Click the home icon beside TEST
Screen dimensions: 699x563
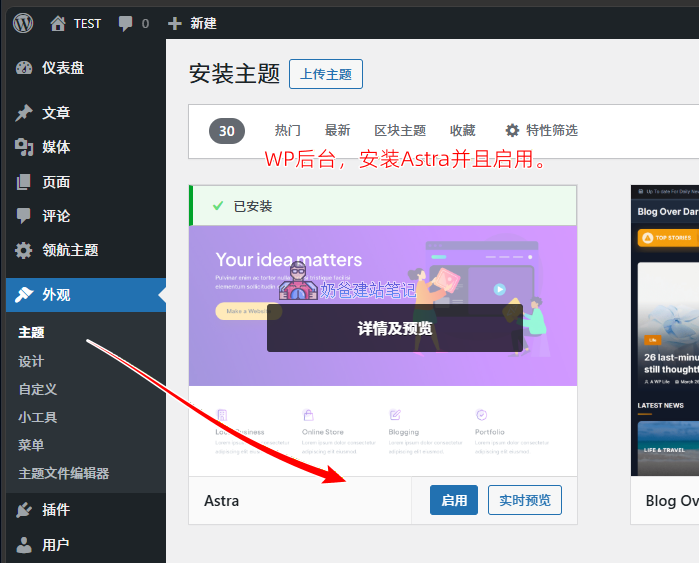coord(58,23)
